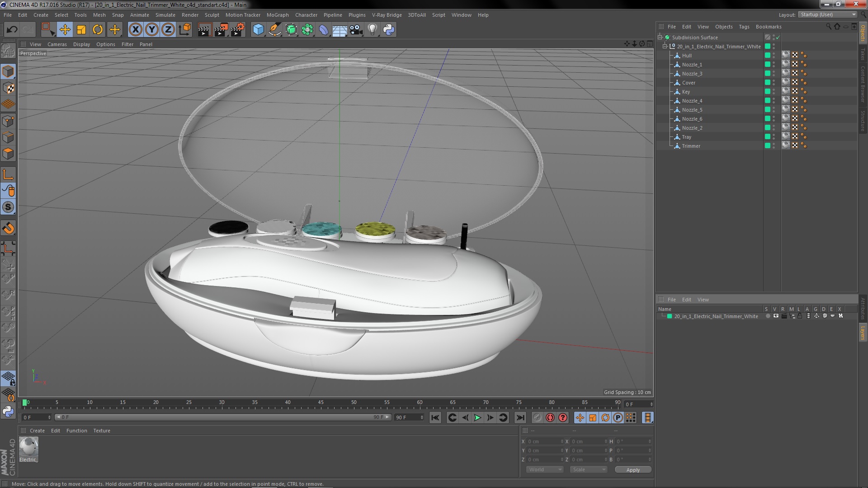
Task: Select the Nozzle_1 tree item
Action: (692, 64)
